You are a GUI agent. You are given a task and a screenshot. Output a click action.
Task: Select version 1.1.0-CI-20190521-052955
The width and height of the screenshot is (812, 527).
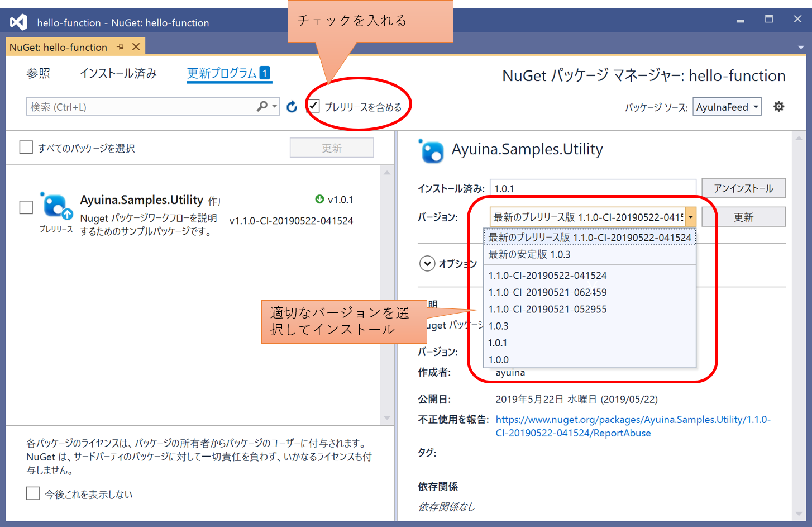(x=590, y=309)
